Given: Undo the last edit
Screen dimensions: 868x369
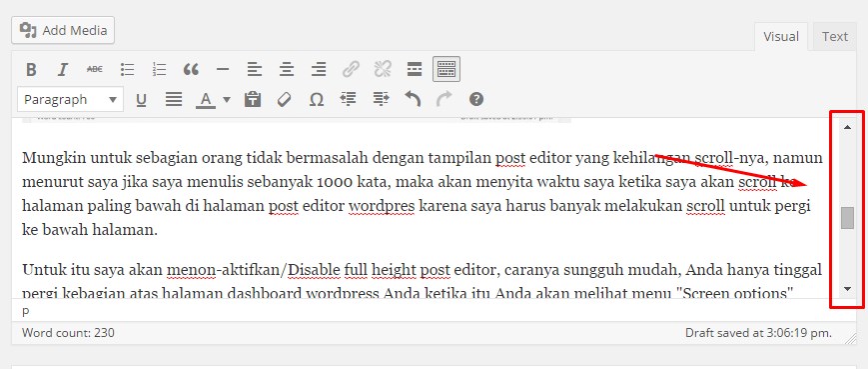Looking at the screenshot, I should point(413,100).
